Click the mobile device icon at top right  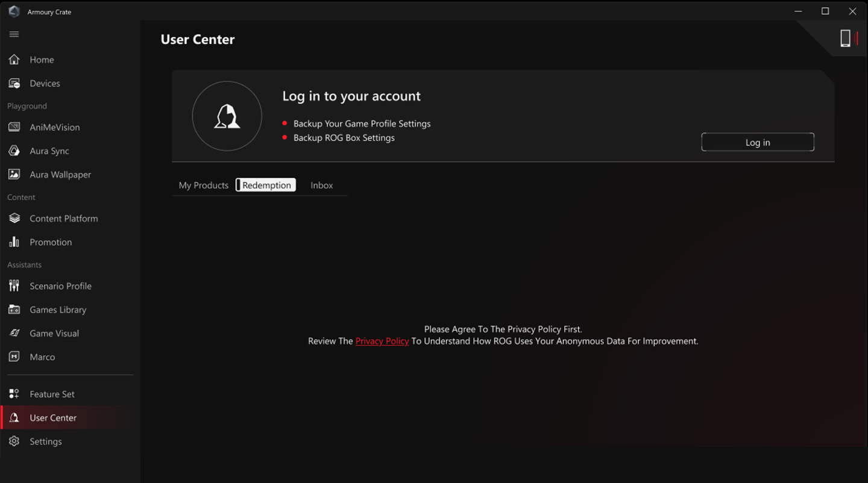point(845,38)
